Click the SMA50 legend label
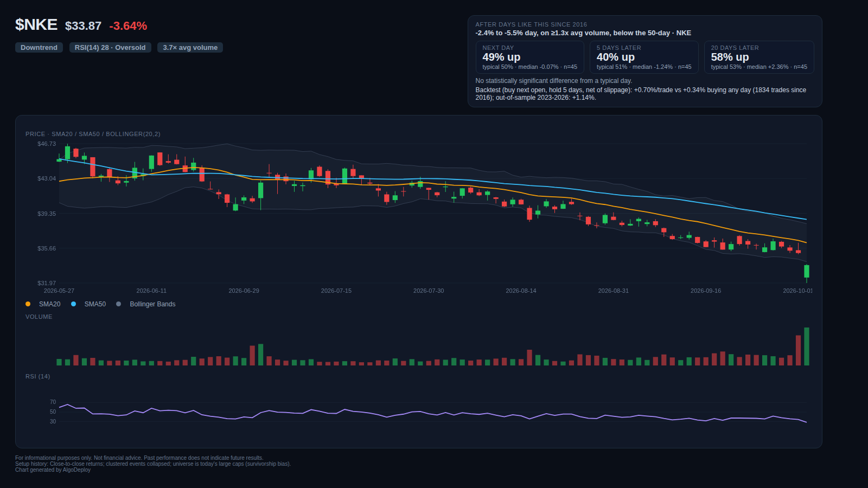Screen dimensions: 868x488 click(x=95, y=304)
